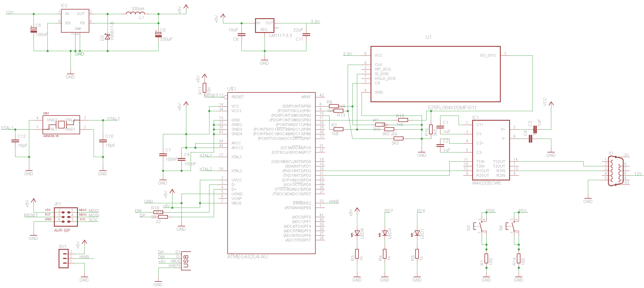Click the C9 100nF capacitor symbol
This screenshot has height=288, width=644.
click(x=181, y=159)
